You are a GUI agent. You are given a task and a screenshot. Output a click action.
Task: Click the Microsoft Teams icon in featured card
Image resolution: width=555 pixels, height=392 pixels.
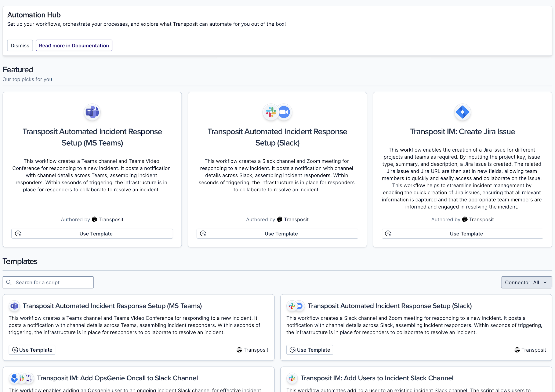[92, 112]
